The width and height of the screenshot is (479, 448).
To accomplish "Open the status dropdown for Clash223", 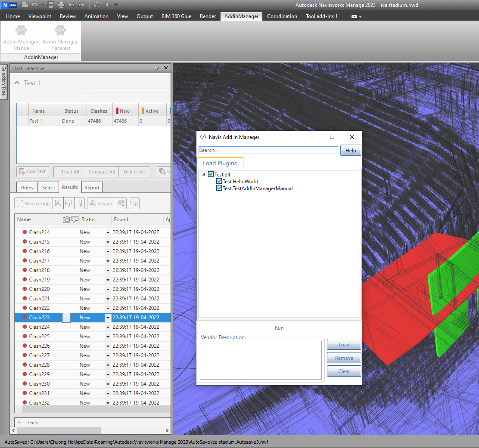I will coord(108,318).
